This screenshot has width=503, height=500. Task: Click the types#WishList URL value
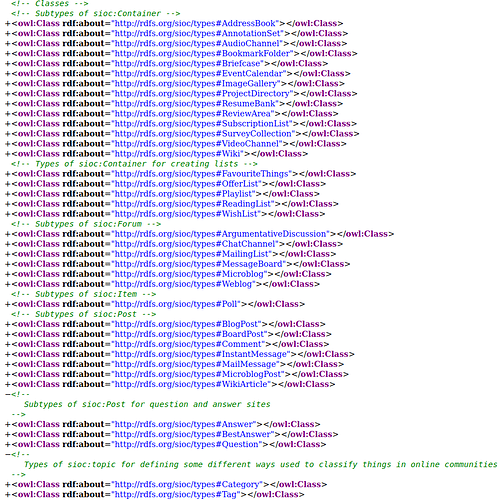(x=186, y=214)
